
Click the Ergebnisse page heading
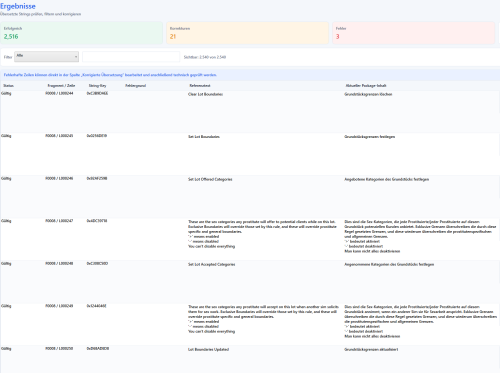tap(18, 6)
